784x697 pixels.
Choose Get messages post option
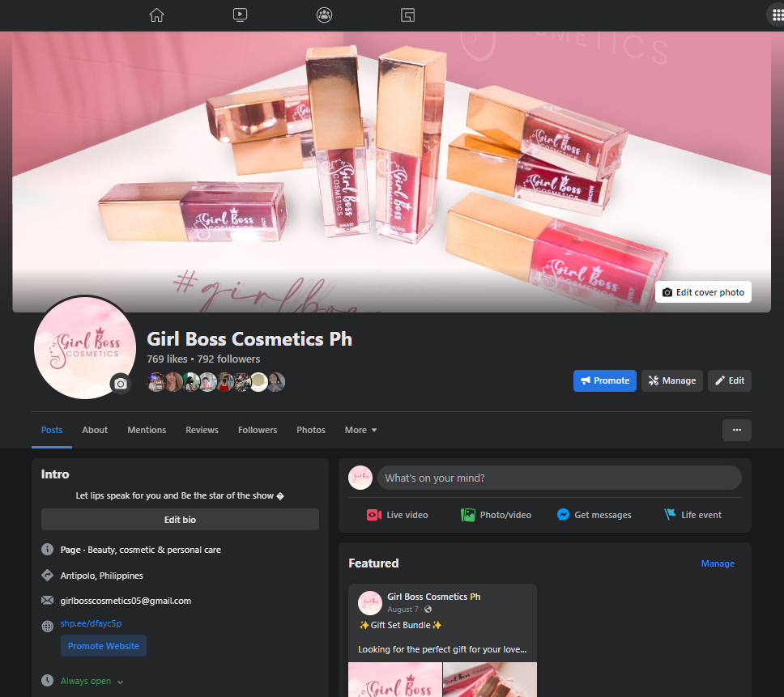point(594,515)
